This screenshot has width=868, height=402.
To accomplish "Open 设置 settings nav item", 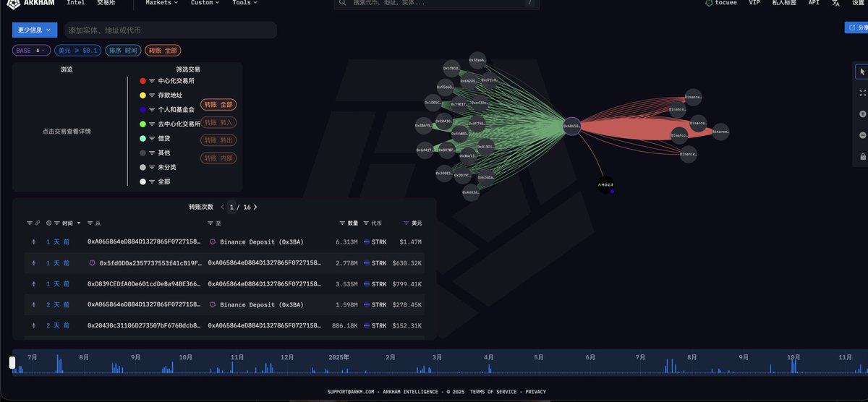I will 858,3.
